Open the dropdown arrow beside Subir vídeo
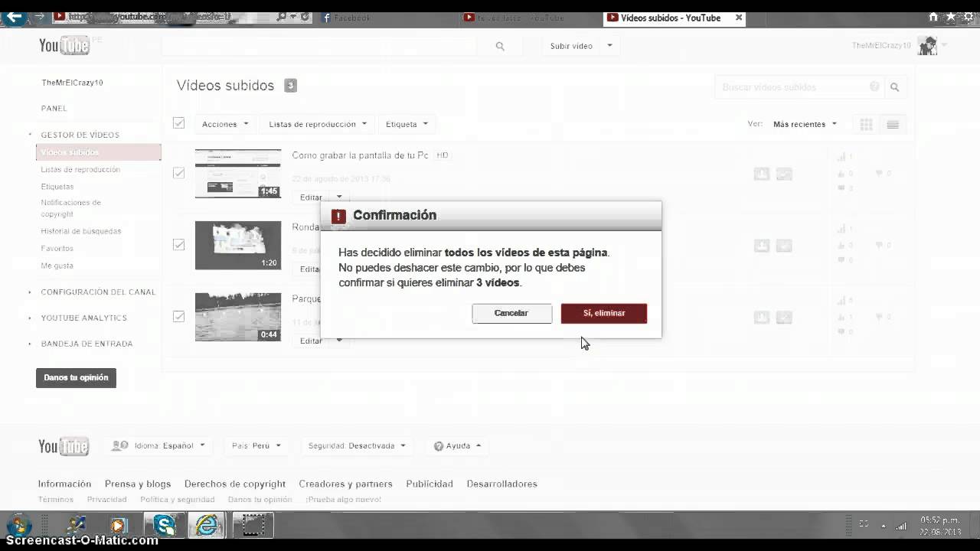 [609, 46]
